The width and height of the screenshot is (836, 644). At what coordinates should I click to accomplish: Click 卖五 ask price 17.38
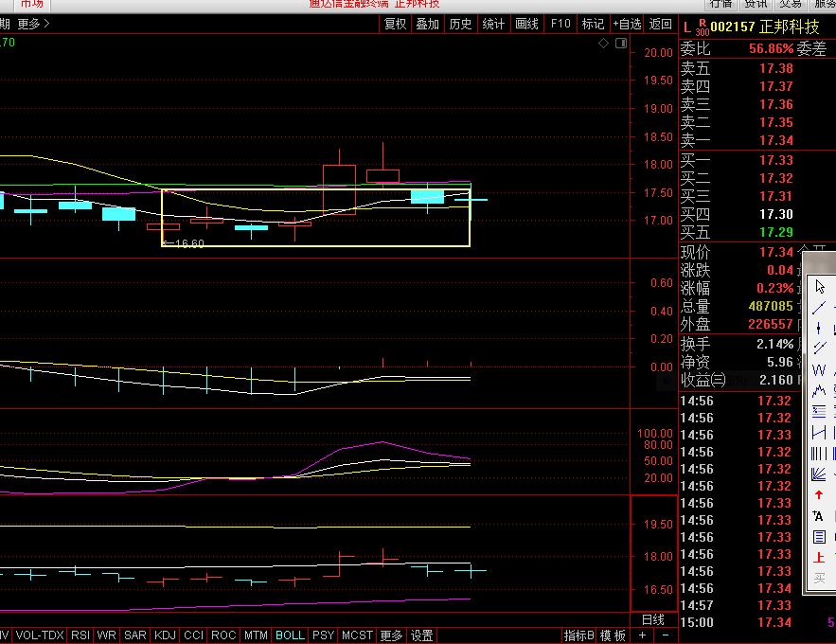pyautogui.click(x=776, y=68)
